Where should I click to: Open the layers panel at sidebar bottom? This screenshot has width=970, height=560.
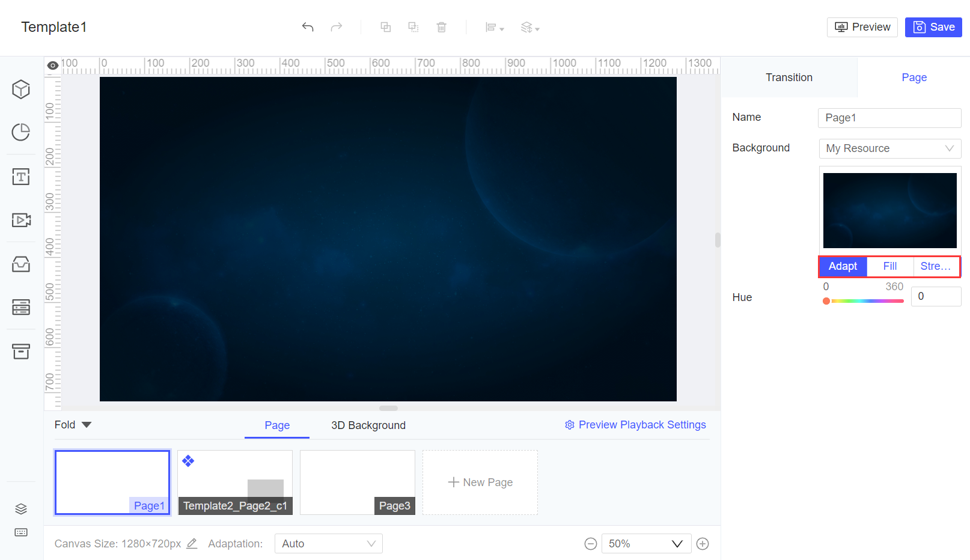tap(21, 508)
